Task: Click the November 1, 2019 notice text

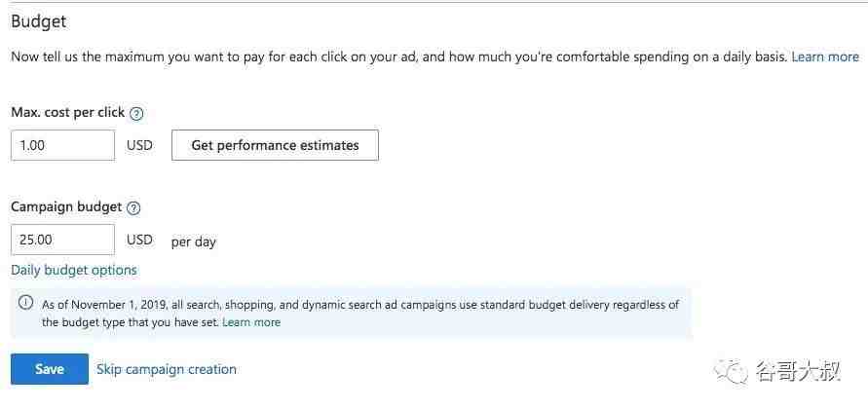Action: coord(360,314)
